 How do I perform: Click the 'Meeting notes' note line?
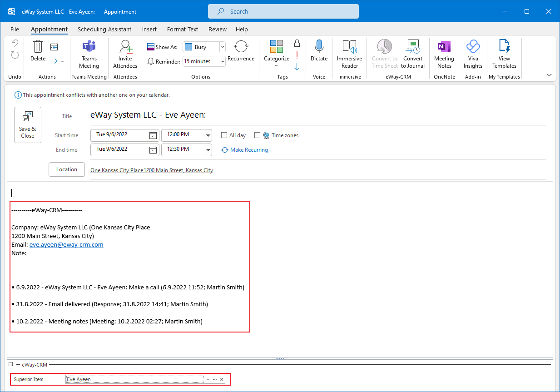point(107,321)
